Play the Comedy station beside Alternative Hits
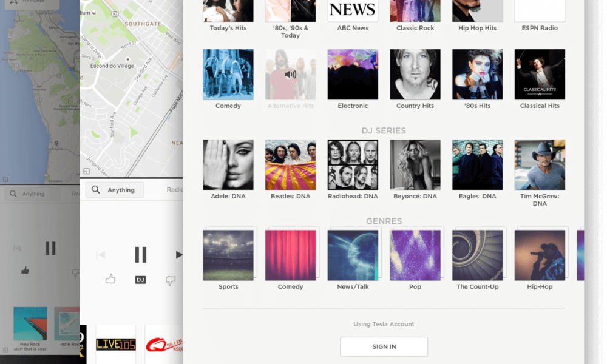 tap(228, 74)
